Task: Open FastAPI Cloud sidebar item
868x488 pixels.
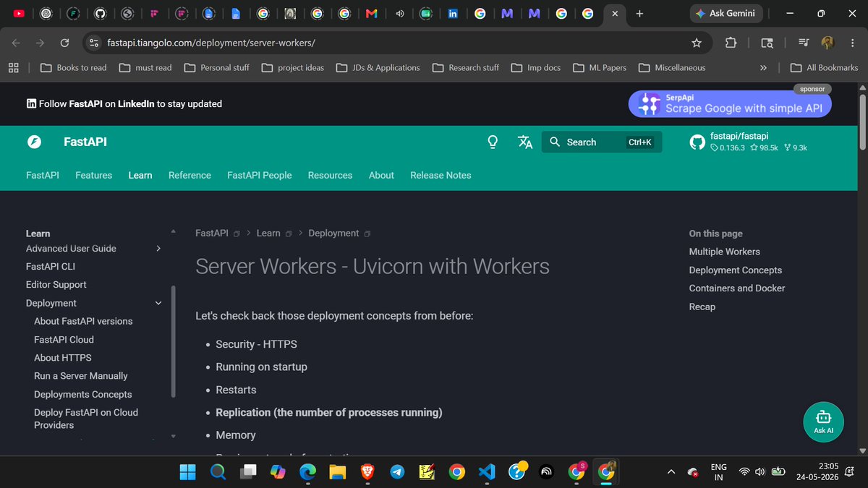Action: [x=64, y=340]
